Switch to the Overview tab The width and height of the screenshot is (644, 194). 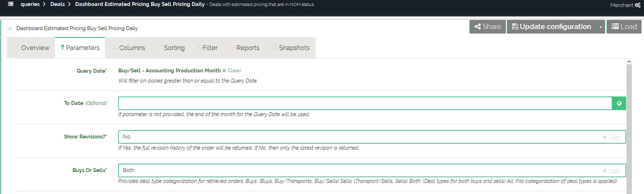(x=31, y=48)
